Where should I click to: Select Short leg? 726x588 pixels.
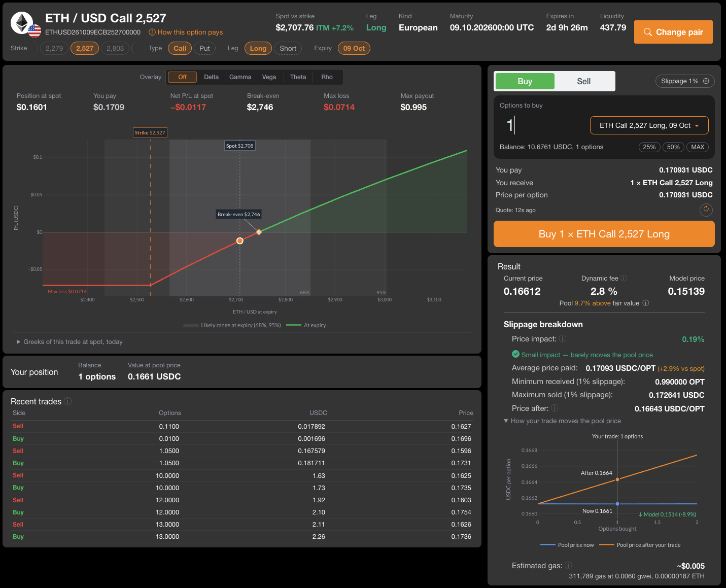coord(288,48)
